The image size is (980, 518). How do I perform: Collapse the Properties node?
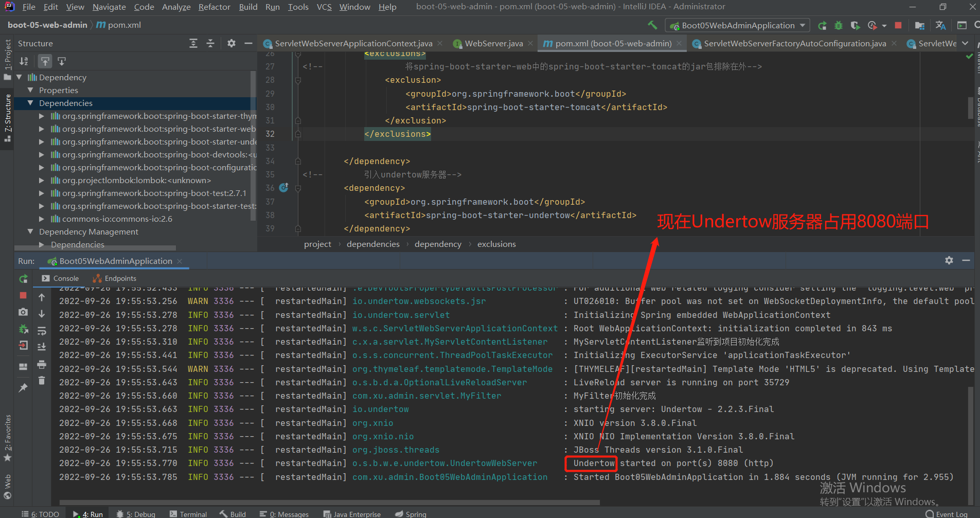30,90
